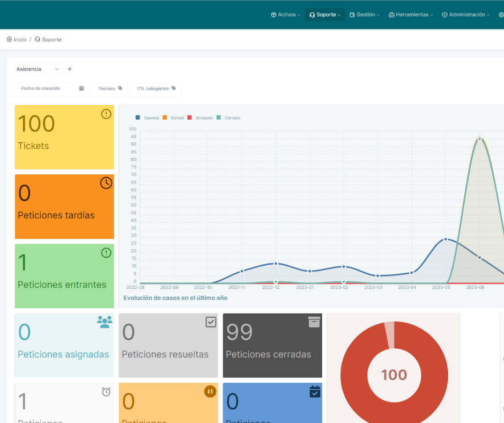Click the archive box icon on Peticiones cerradas
This screenshot has height=423, width=504.
point(314,322)
